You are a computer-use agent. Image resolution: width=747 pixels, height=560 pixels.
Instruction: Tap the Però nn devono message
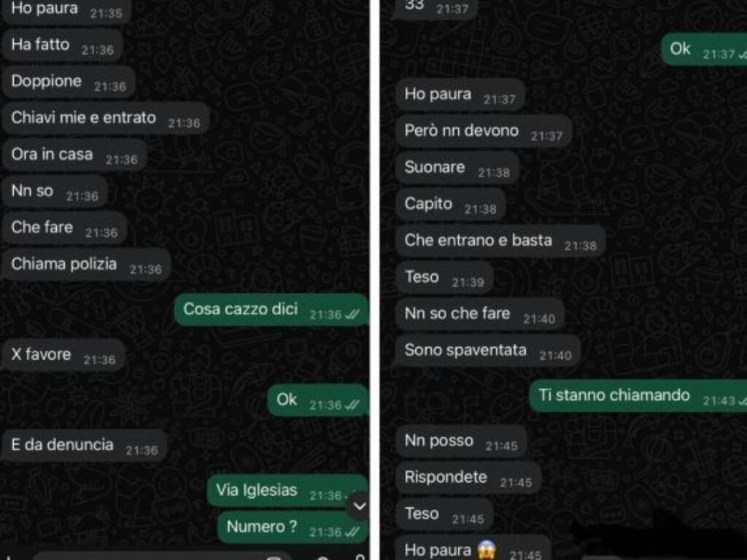click(x=484, y=131)
